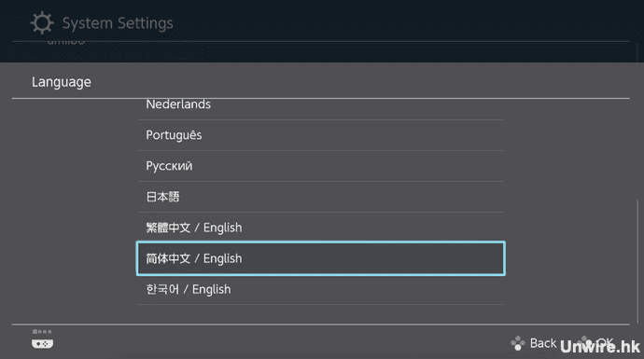This screenshot has height=359, width=644.
Task: Choose Русский from the language list
Action: click(x=320, y=166)
